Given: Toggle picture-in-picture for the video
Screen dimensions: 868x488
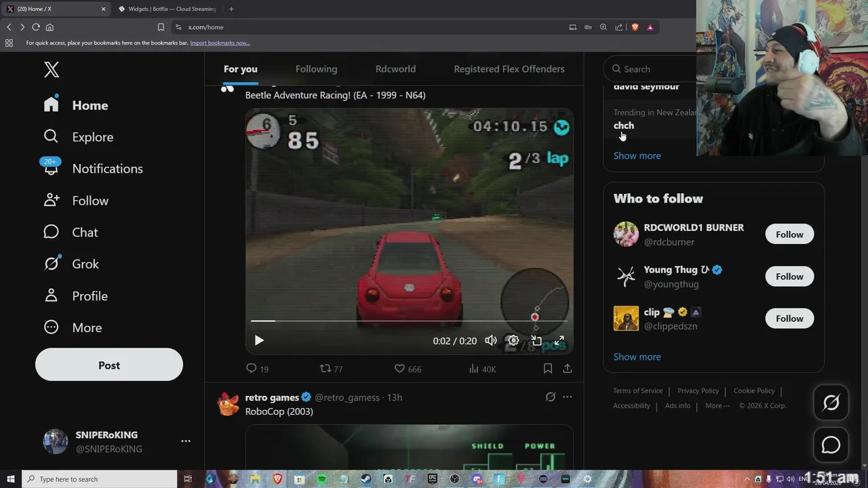Looking at the screenshot, I should (536, 341).
